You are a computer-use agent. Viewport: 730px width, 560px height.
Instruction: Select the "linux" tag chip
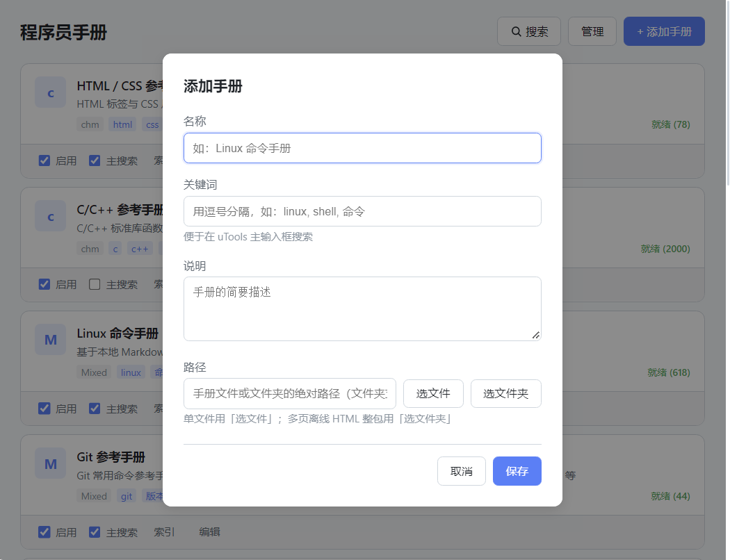pos(131,372)
